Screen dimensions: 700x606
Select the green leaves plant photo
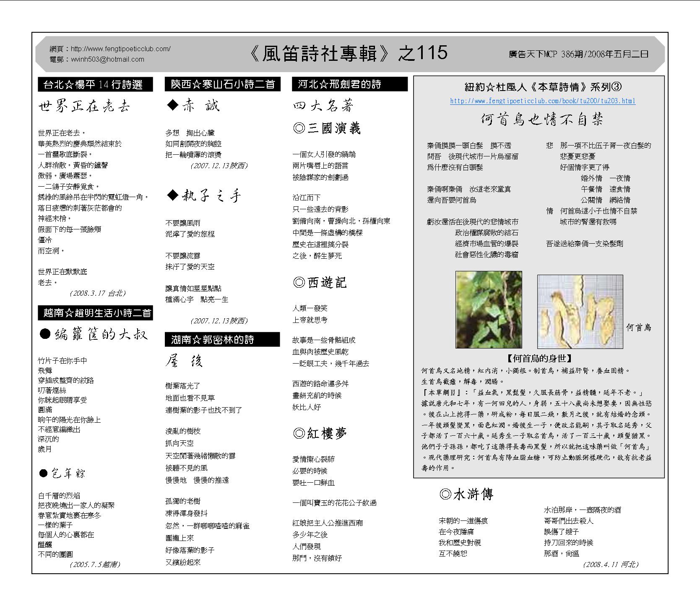[489, 310]
